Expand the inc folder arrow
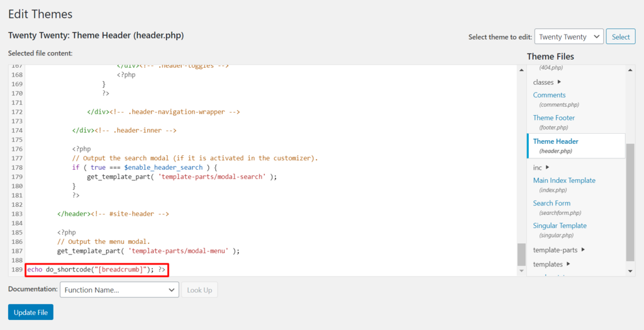Screen dimensions: 644x330 pyautogui.click(x=547, y=167)
